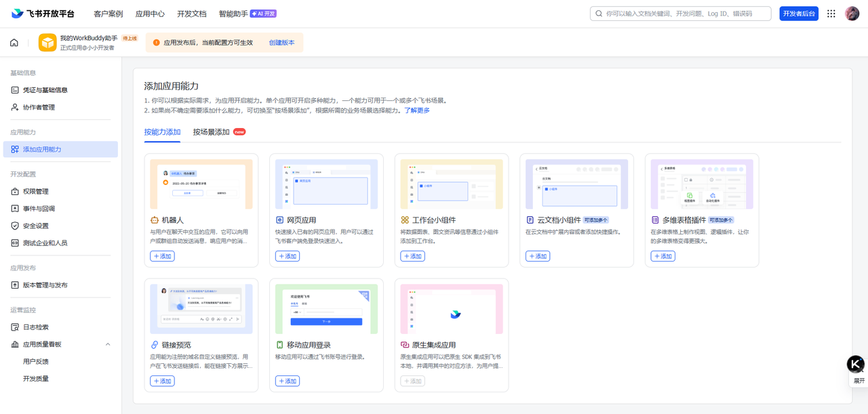Add the 链接预览 capability
868x414 pixels.
(163, 381)
